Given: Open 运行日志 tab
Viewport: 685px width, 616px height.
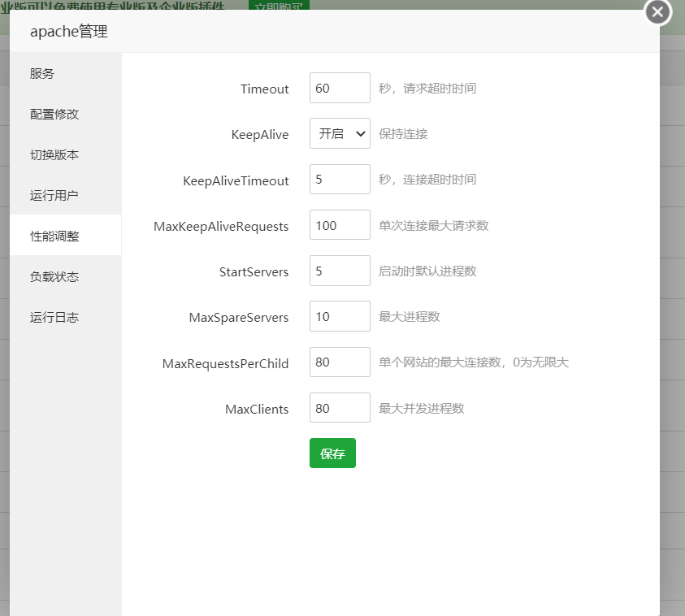Looking at the screenshot, I should point(66,317).
